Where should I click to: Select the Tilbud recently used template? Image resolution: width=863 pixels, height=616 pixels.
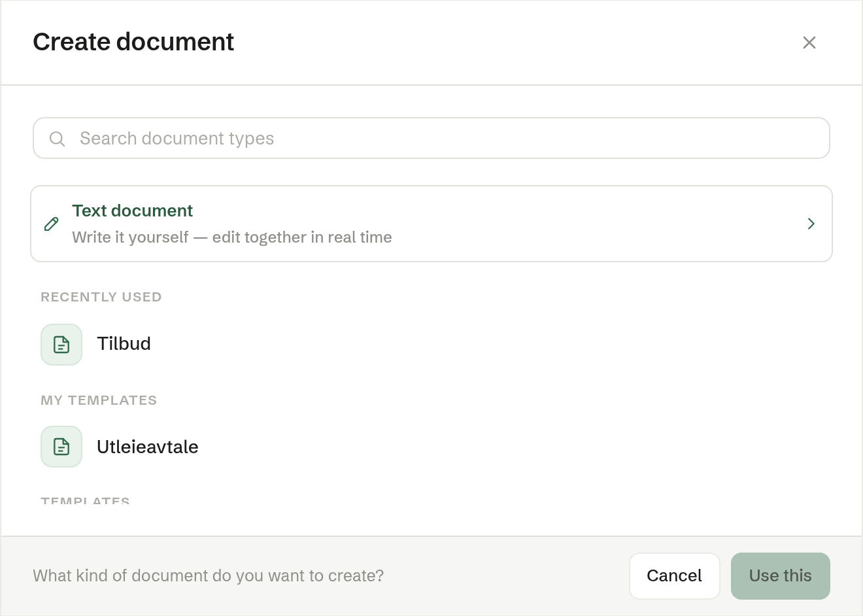431,345
